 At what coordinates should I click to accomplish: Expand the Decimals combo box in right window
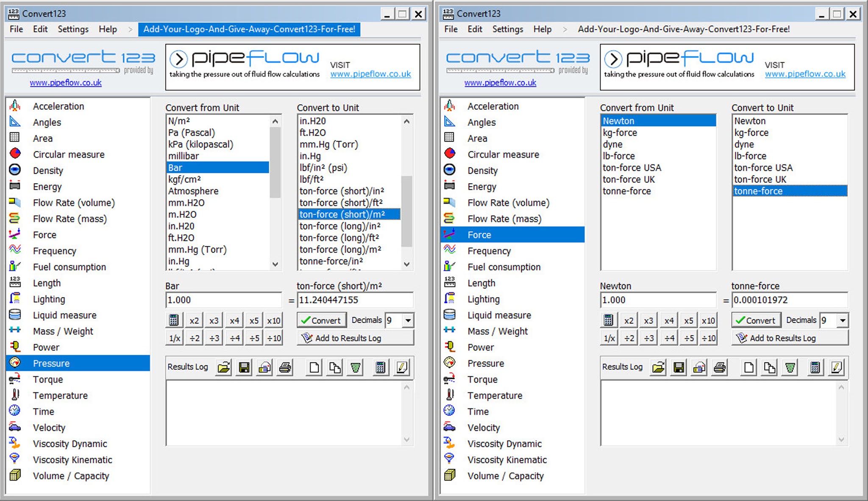843,320
